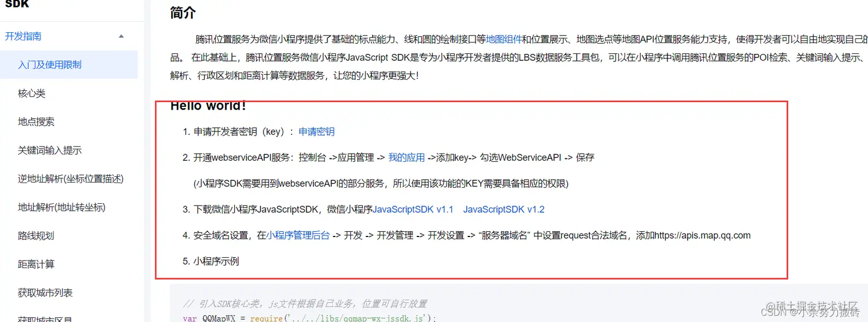This screenshot has width=868, height=322.
Task: Select 逆地址解析(坐标位置描述) sidebar item
Action: [71, 179]
